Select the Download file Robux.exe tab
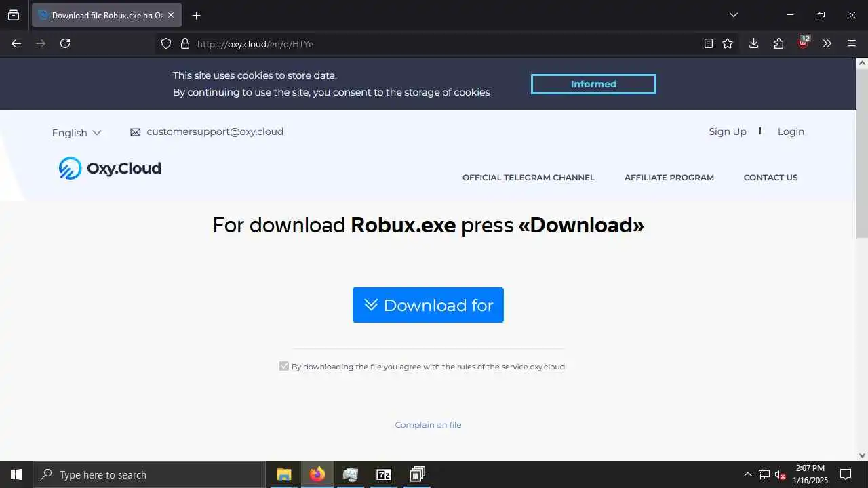The image size is (868, 488). pyautogui.click(x=106, y=15)
